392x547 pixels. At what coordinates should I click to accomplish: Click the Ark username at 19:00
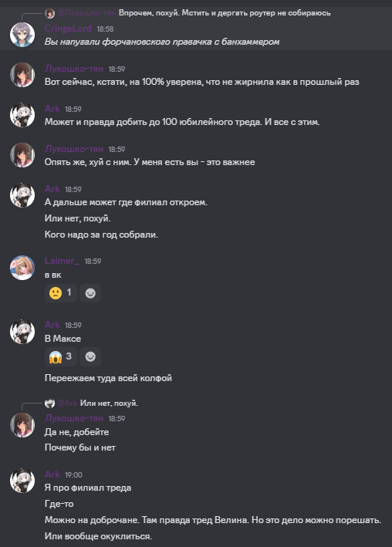tap(52, 474)
